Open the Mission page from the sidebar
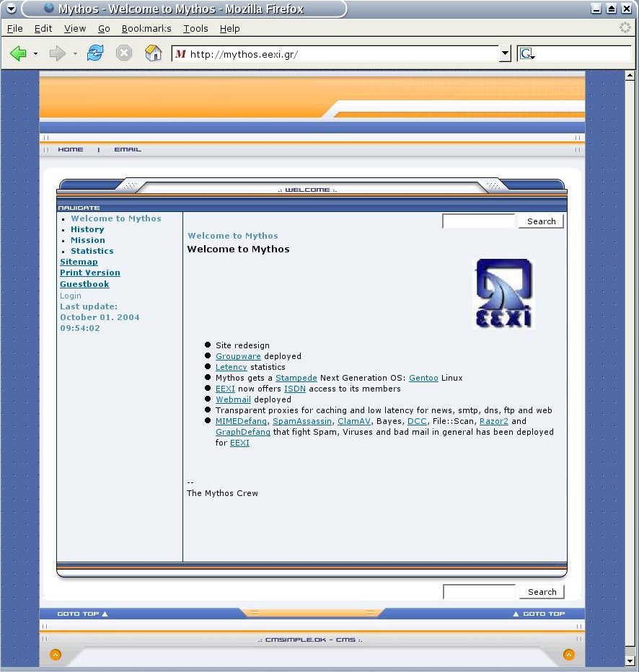 pos(88,240)
